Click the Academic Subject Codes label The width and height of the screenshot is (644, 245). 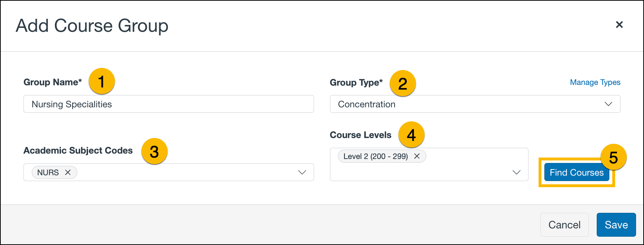click(78, 150)
